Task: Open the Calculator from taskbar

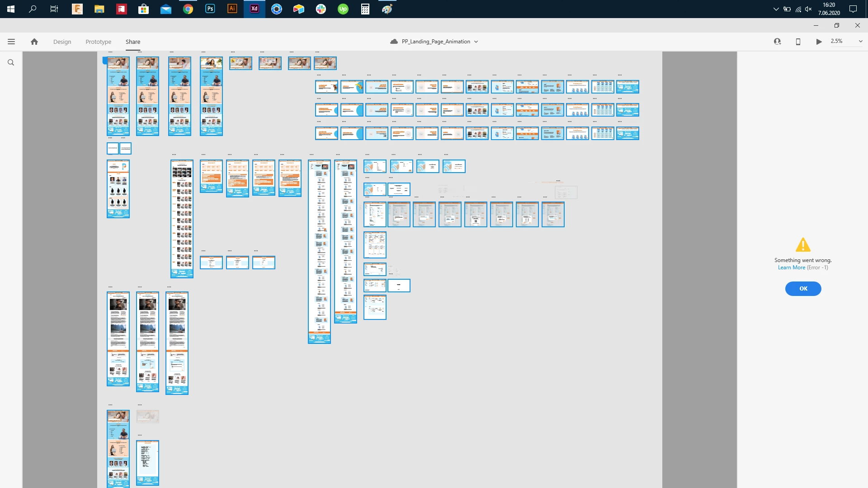Action: click(365, 9)
